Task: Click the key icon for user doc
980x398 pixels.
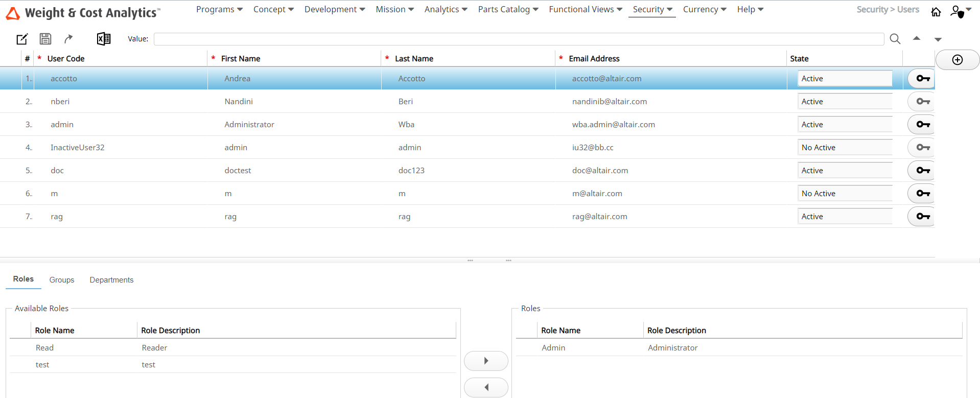Action: tap(922, 171)
